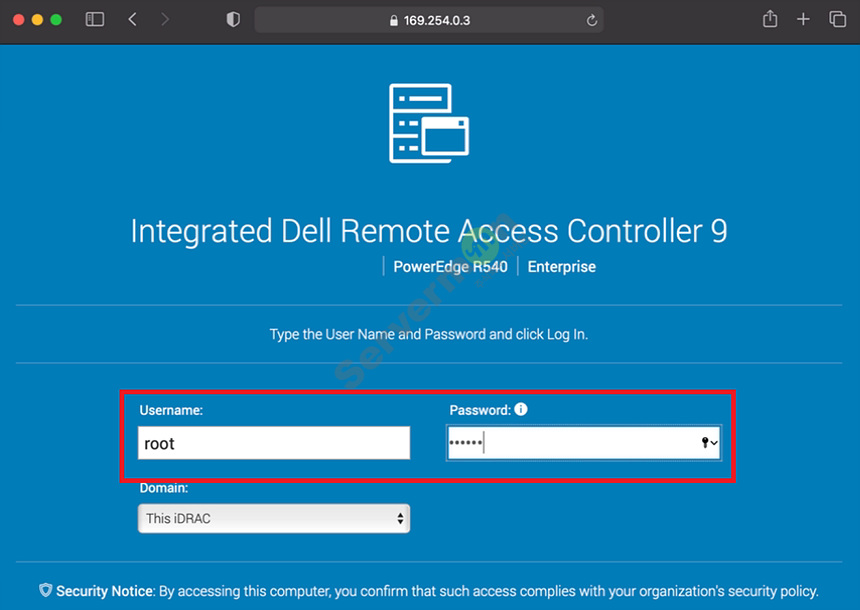Open the password autofill key icon
The width and height of the screenshot is (860, 610).
click(710, 443)
